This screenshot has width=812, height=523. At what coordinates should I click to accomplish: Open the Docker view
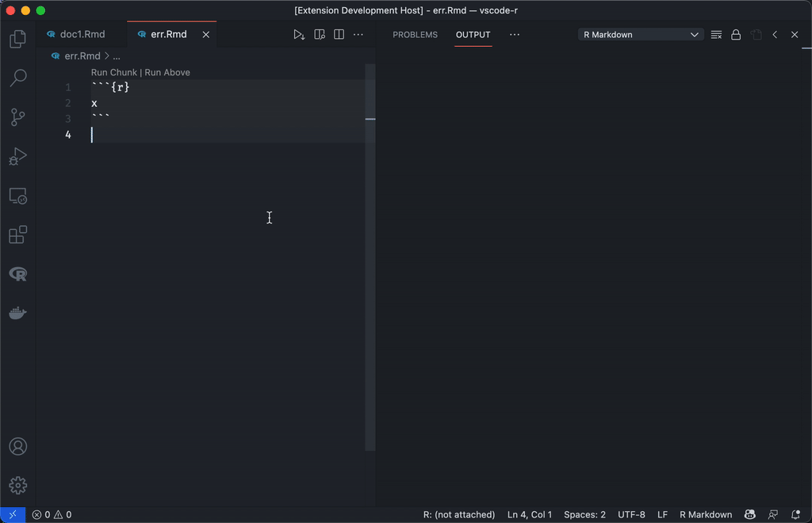tap(17, 313)
